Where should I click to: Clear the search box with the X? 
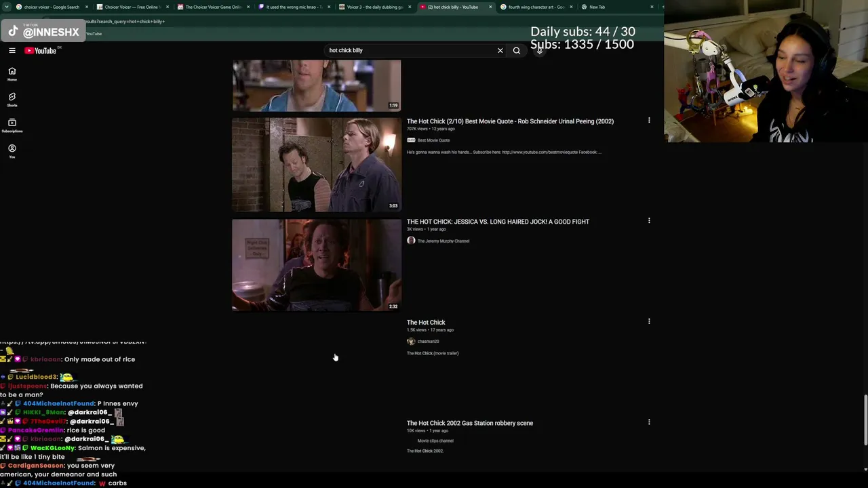(x=500, y=50)
